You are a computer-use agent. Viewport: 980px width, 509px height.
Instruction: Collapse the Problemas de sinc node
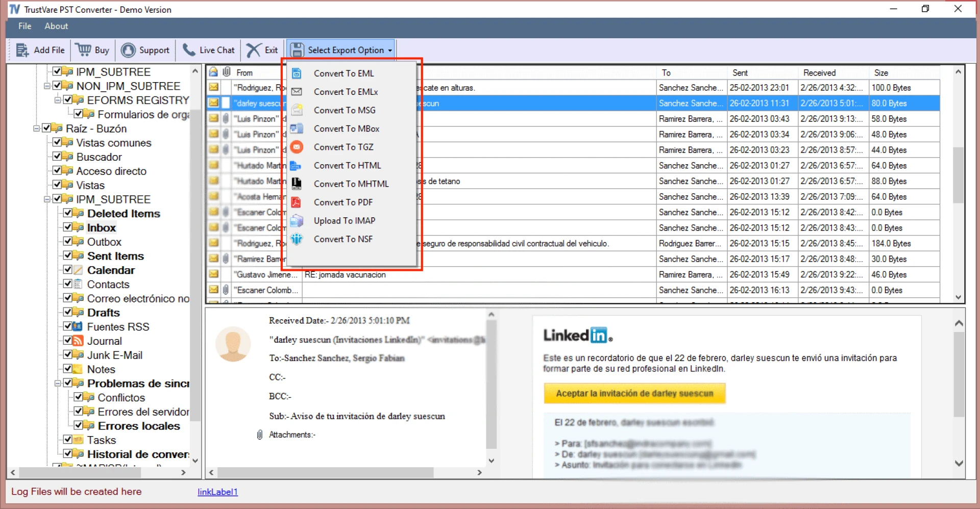click(57, 384)
